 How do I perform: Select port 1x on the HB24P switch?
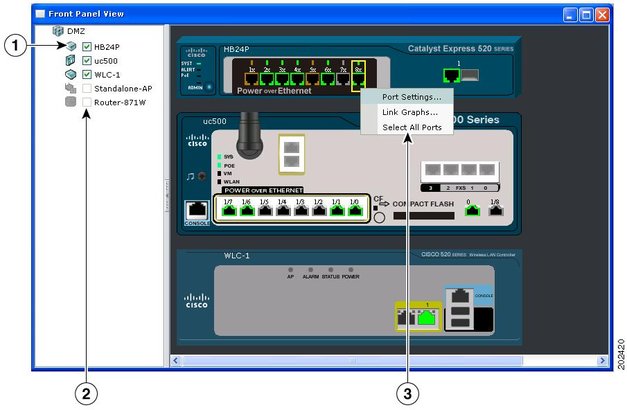252,79
